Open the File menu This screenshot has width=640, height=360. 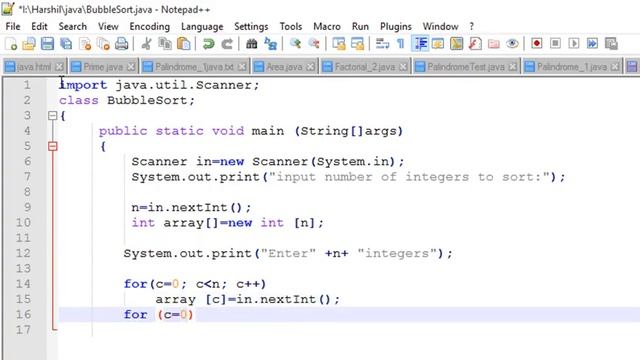point(13,27)
